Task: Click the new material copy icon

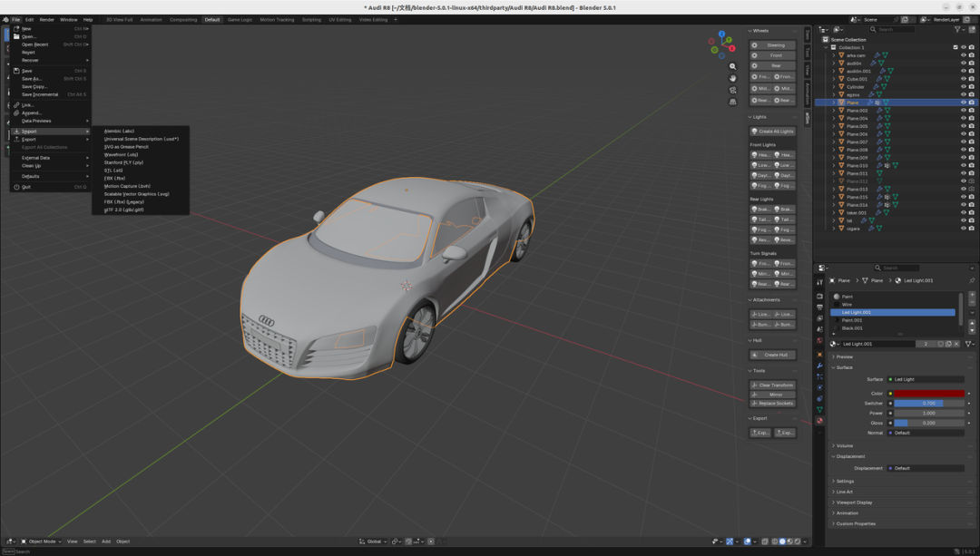Action: 949,344
